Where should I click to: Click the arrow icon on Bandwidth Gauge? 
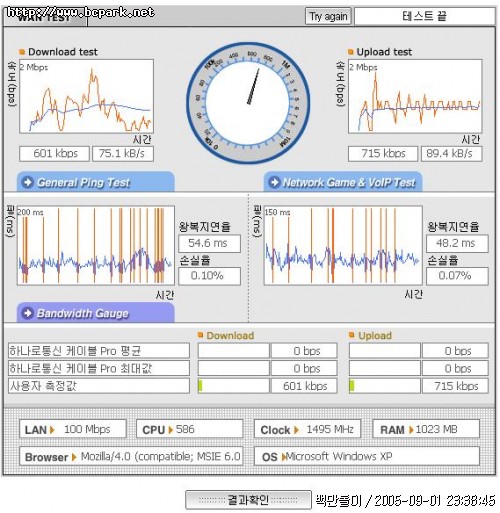coord(27,313)
